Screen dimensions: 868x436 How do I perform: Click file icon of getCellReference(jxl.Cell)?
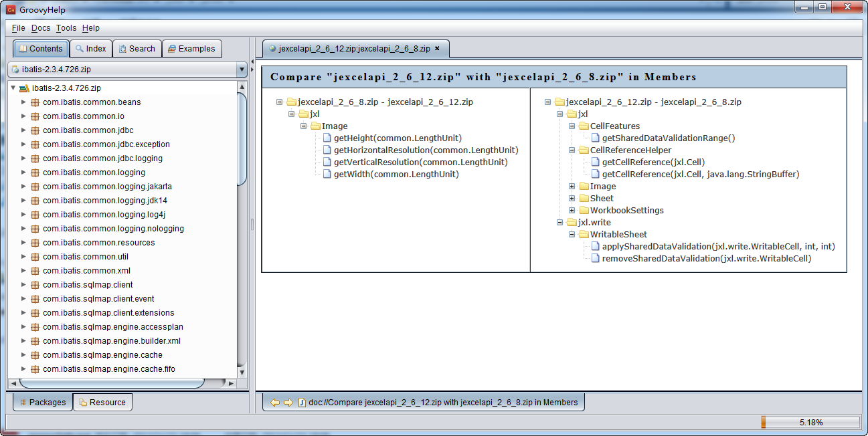[596, 162]
